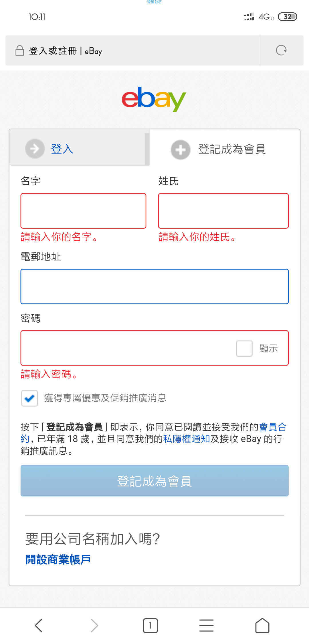309x644 pixels.
Task: Switch to the 登入 tab
Action: pos(62,149)
